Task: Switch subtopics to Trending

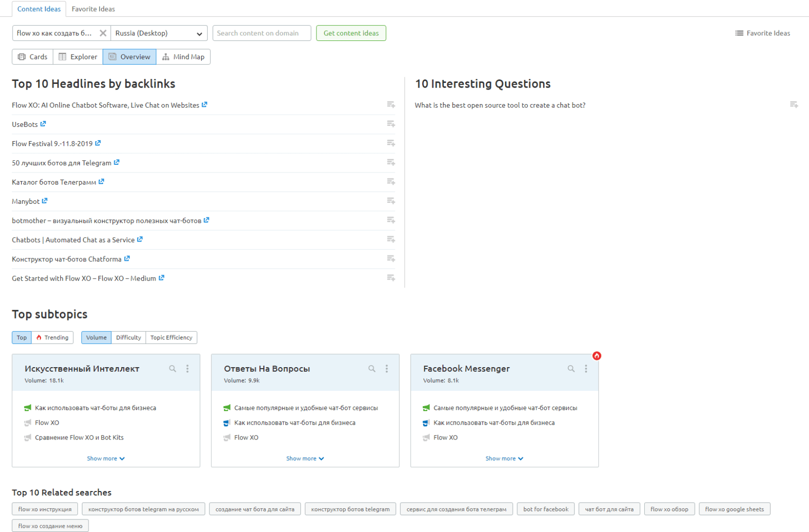Action: click(x=53, y=337)
